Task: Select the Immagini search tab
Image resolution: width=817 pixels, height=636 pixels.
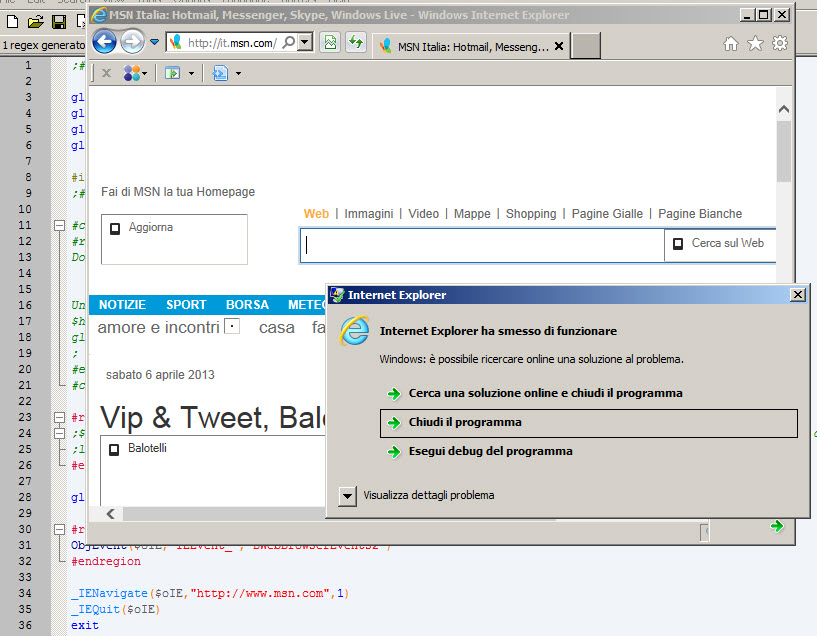Action: point(368,214)
